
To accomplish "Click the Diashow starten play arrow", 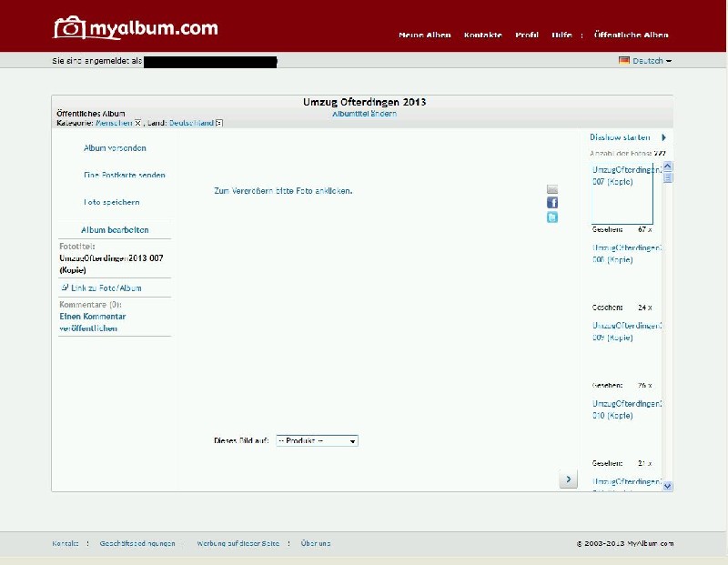I will [x=664, y=137].
